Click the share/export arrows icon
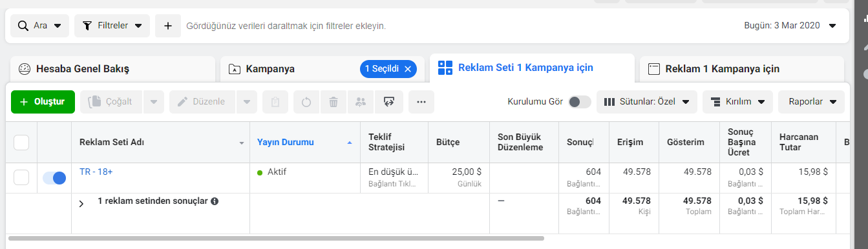This screenshot has width=868, height=249. point(389,102)
